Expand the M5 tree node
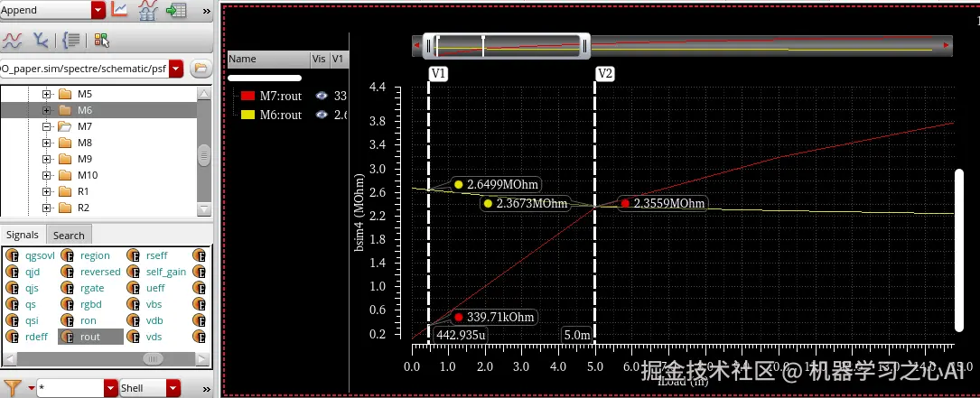Screen dimensions: 980x398 [x=46, y=94]
